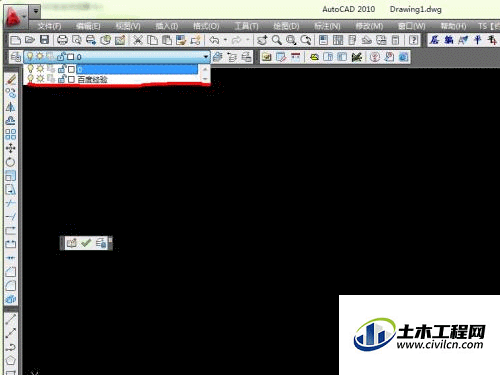Open the Properties palette icon
The height and width of the screenshot is (375, 500).
click(x=323, y=40)
